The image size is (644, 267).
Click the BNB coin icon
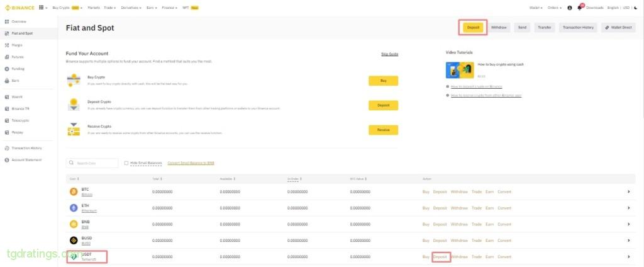point(74,224)
